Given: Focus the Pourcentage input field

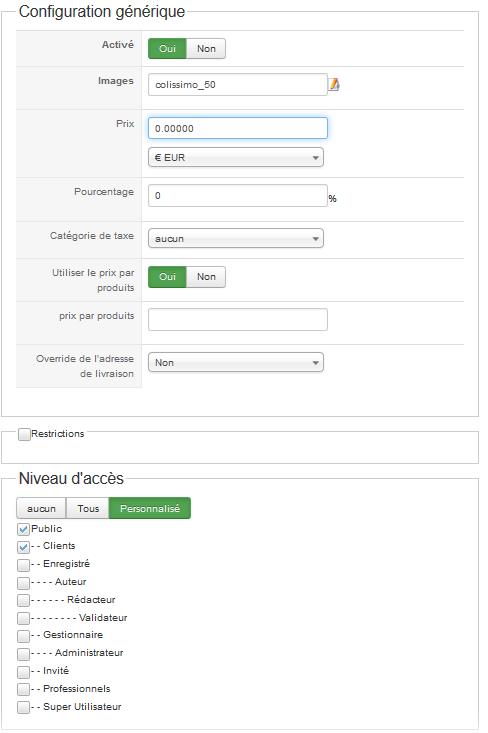Looking at the screenshot, I should [x=238, y=195].
